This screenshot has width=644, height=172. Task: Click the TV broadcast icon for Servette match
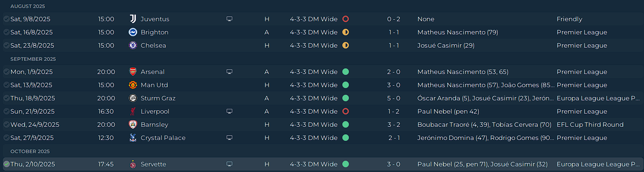(x=229, y=164)
